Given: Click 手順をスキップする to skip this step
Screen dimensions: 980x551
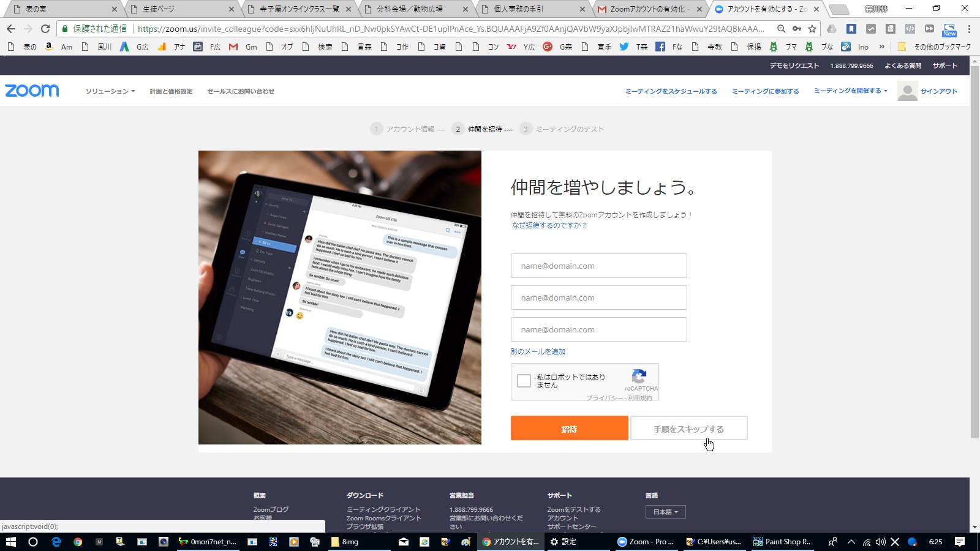Looking at the screenshot, I should point(689,429).
